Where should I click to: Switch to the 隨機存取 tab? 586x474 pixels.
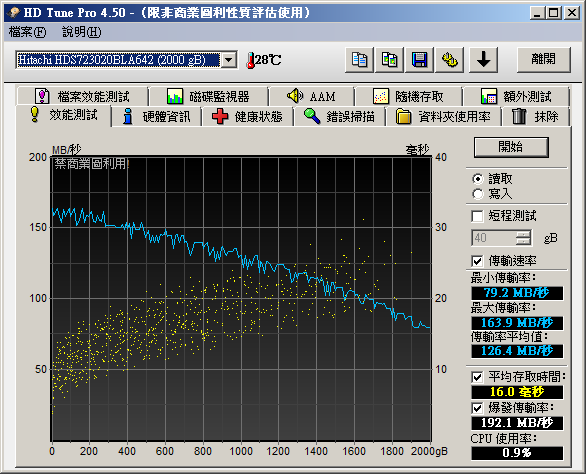tap(408, 96)
